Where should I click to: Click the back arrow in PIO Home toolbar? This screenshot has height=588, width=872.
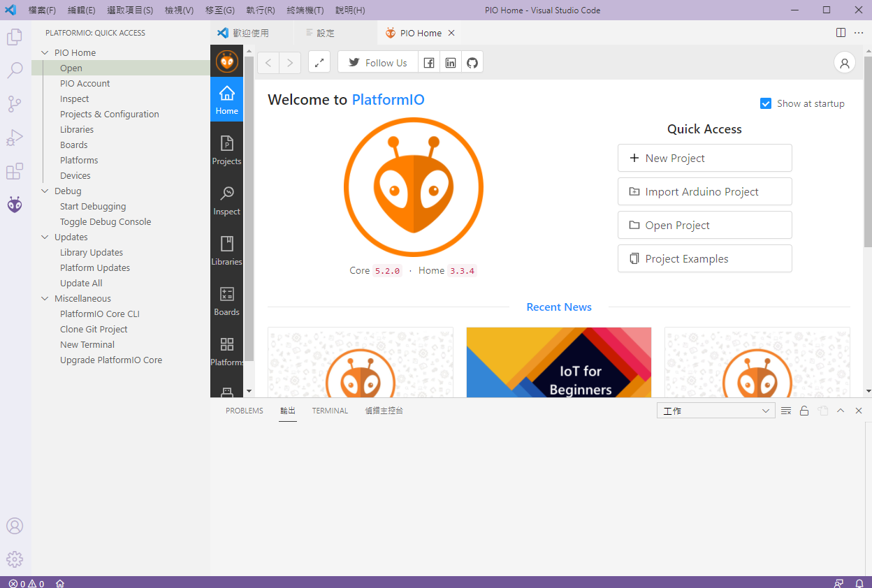tap(268, 62)
